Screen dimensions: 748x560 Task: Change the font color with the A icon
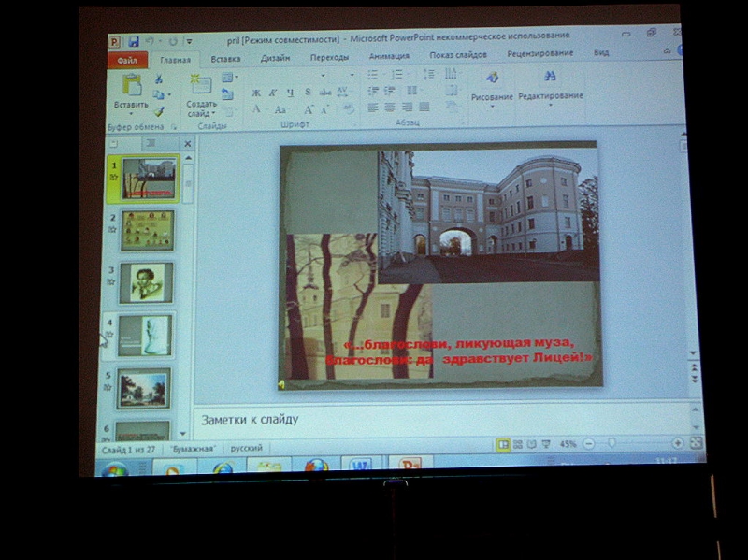tap(256, 109)
